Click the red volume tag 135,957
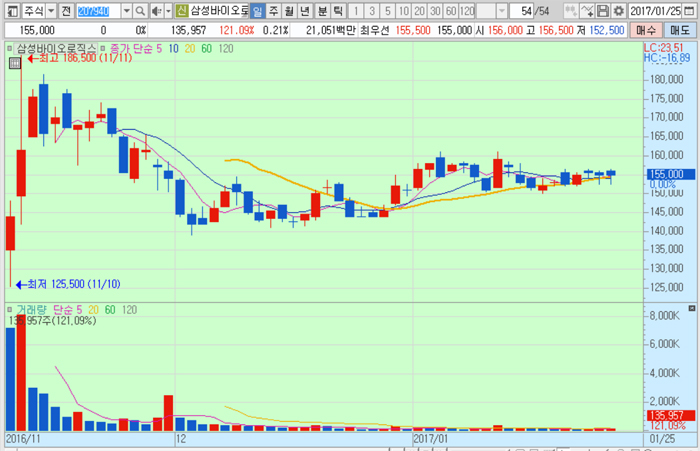Viewport: 700px width, 451px height. [671, 415]
